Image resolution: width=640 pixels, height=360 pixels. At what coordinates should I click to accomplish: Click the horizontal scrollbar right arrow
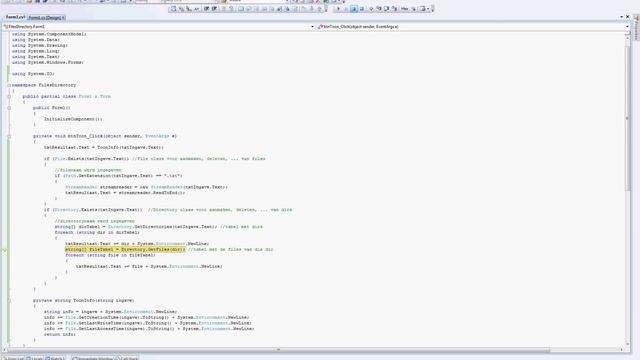[622, 350]
